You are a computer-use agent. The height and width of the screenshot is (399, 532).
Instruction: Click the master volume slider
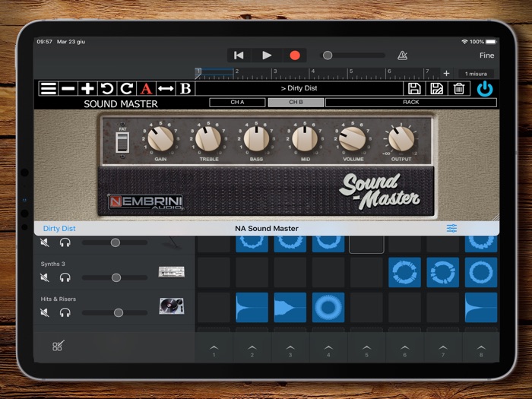(x=353, y=55)
